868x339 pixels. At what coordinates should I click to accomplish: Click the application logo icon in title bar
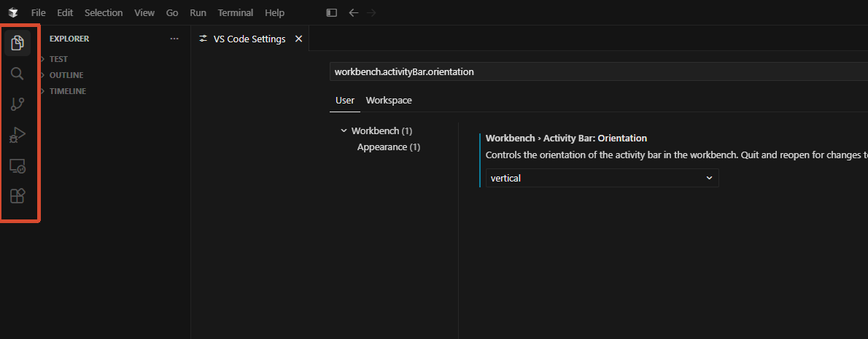[13, 12]
